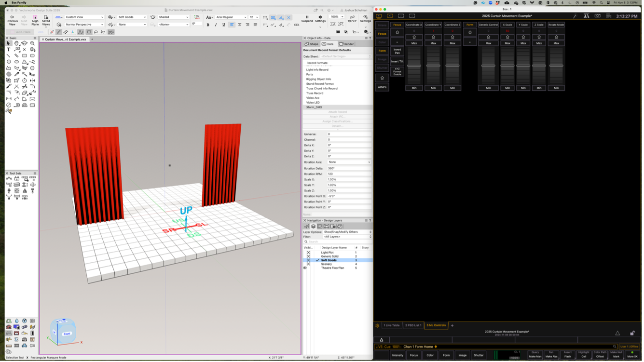The image size is (644, 362).
Task: Click the Rotation RPM input field
Action: (349, 174)
